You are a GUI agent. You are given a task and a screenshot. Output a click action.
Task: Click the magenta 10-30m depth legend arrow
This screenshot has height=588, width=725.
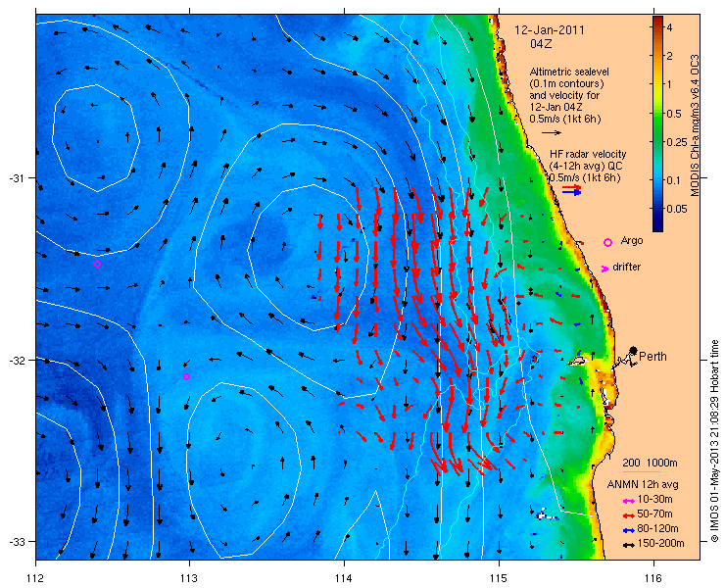click(x=628, y=501)
